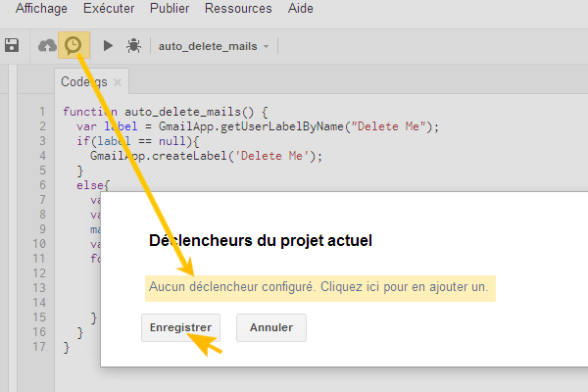Click link to add a new trigger

pos(319,288)
